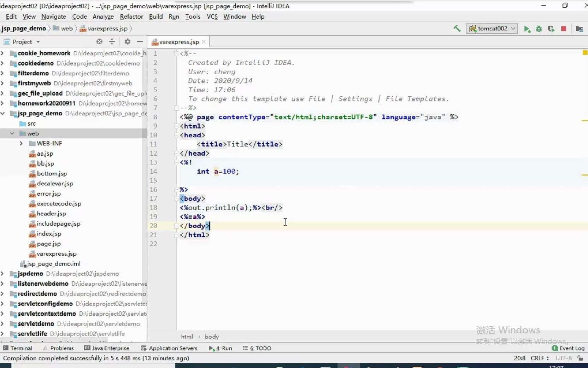Open the Event Log

568,348
